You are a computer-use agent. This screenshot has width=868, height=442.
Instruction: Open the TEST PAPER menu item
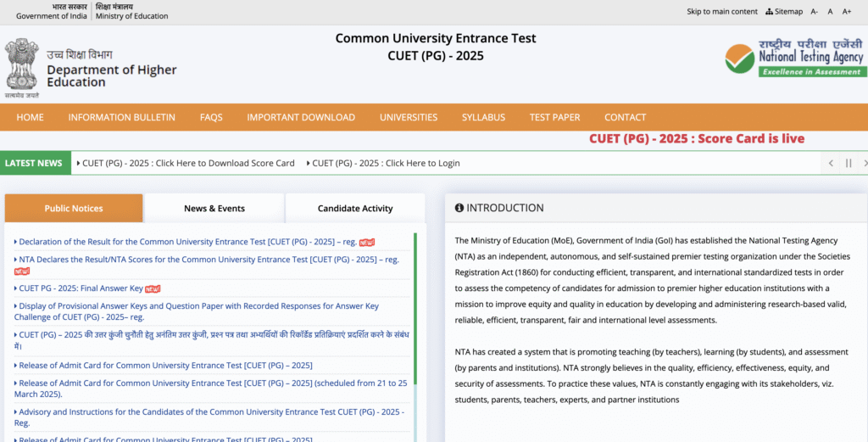pyautogui.click(x=554, y=117)
